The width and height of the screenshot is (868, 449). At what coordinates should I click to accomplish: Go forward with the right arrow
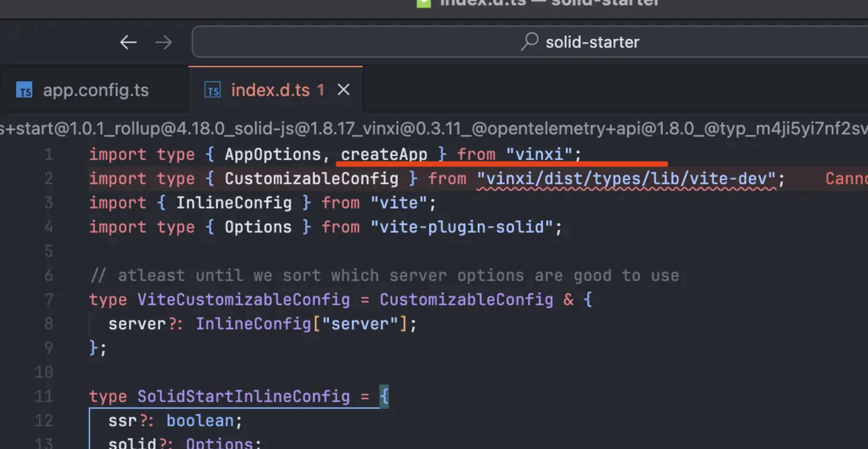(163, 42)
